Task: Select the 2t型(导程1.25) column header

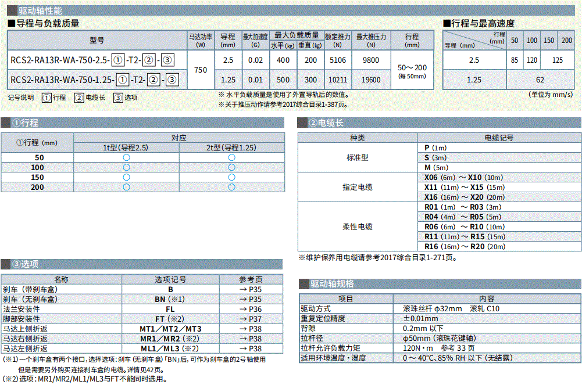Action: pos(231,148)
